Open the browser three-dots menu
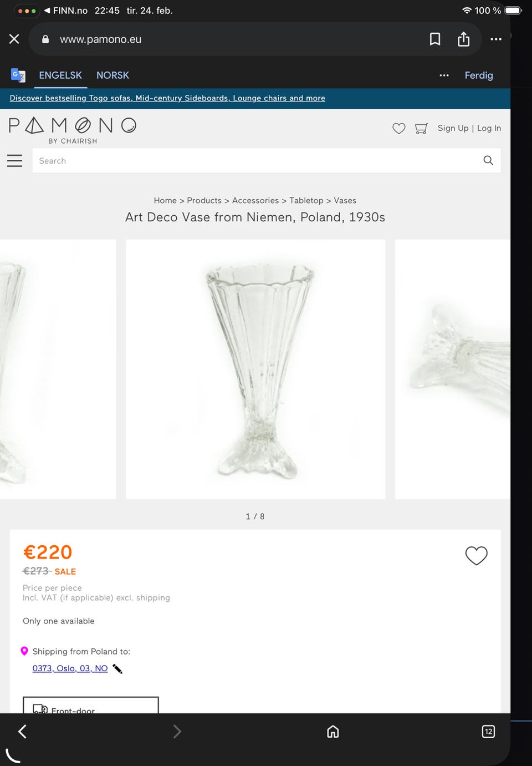Screen dimensions: 532x766 (496, 39)
